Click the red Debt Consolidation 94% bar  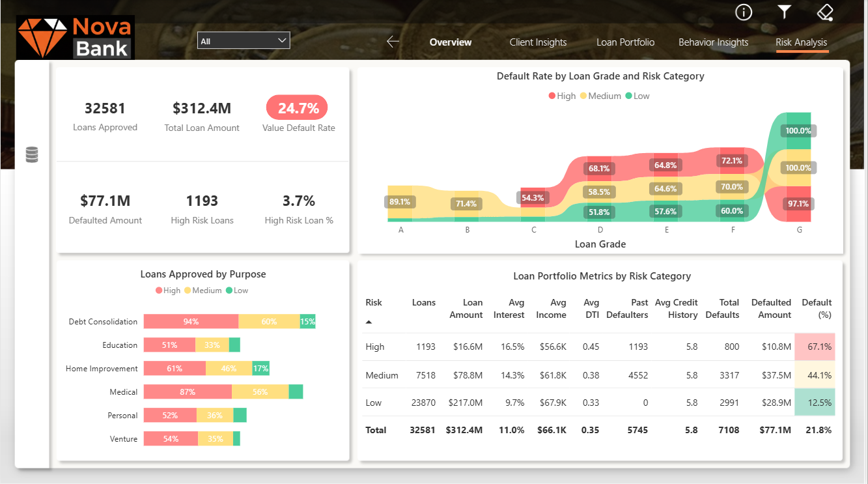coord(191,321)
